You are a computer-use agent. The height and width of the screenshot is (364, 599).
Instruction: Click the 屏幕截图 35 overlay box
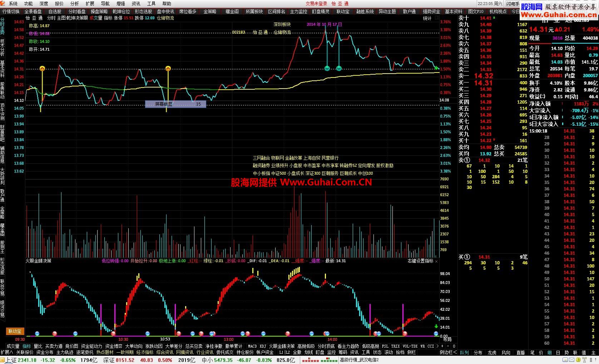(175, 104)
